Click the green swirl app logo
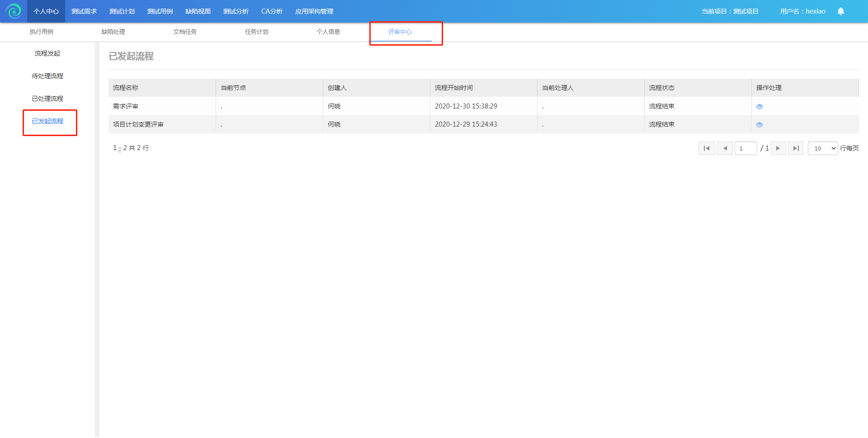The height and width of the screenshot is (438, 868). (x=14, y=11)
